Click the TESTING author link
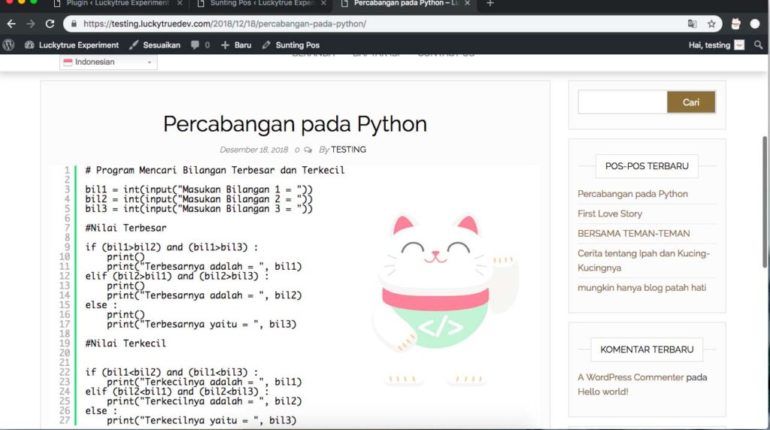Screen dimensions: 770x430 [x=348, y=149]
